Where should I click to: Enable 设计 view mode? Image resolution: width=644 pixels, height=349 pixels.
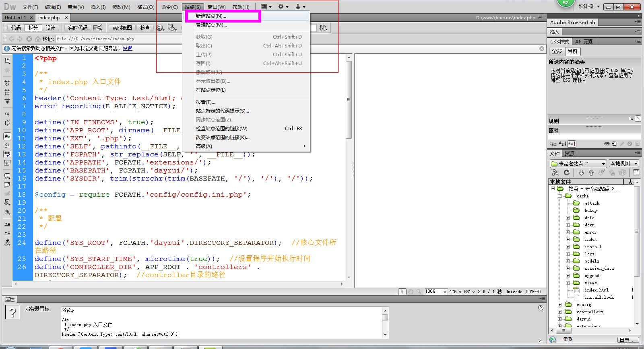coord(50,28)
